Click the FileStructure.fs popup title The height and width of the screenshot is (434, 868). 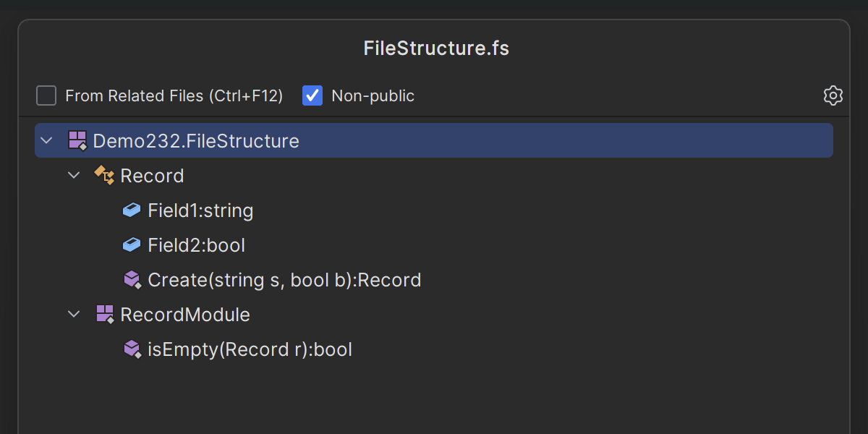[436, 48]
